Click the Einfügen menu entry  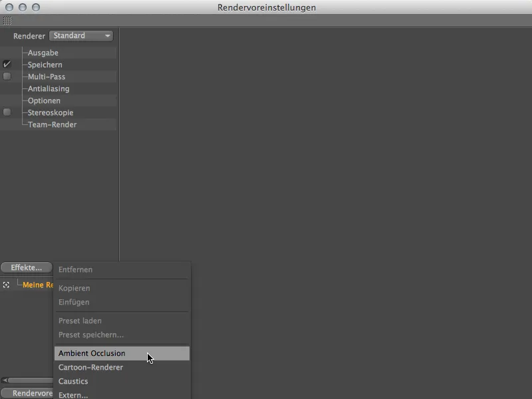point(122,302)
